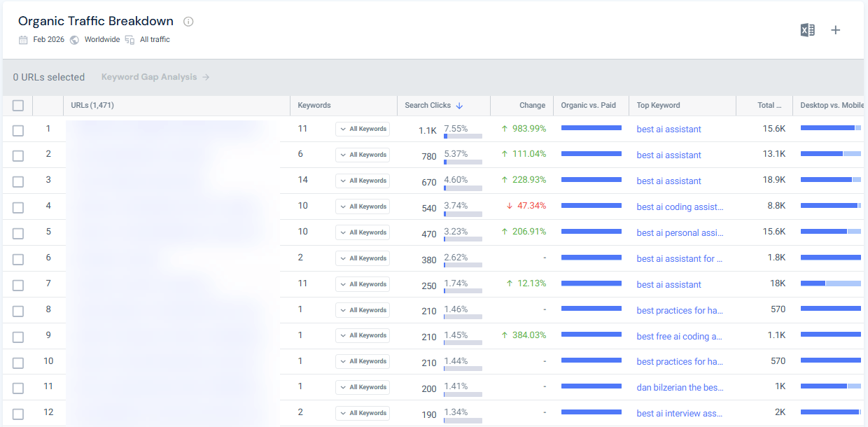Open All Keywords dropdown in row 6
Screen dimensions: 868x427
point(363,258)
